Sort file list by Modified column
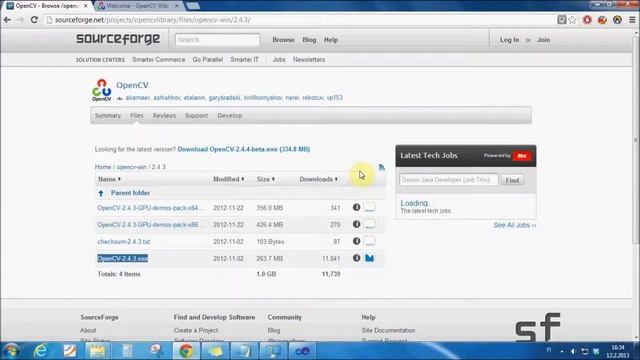640x360 pixels. click(x=229, y=179)
